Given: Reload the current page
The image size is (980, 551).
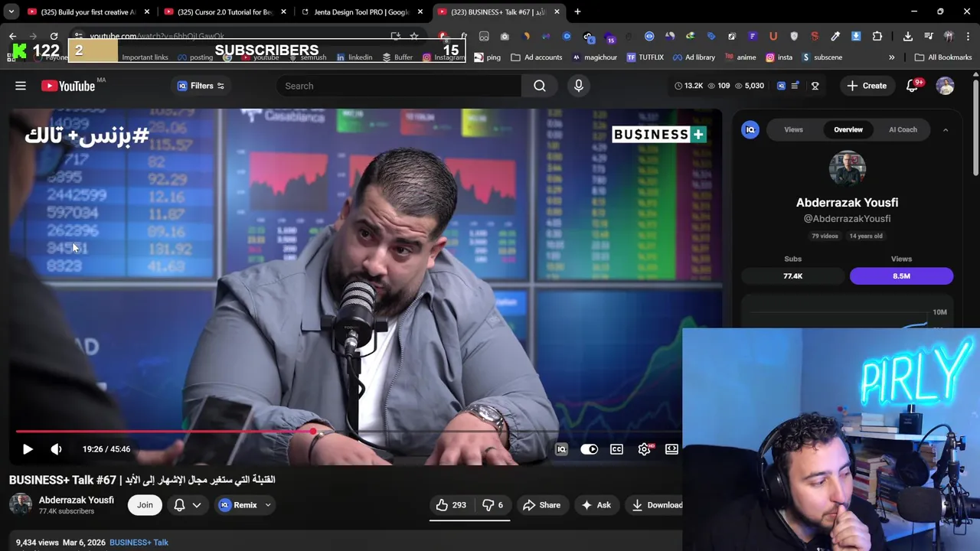Looking at the screenshot, I should click(54, 36).
